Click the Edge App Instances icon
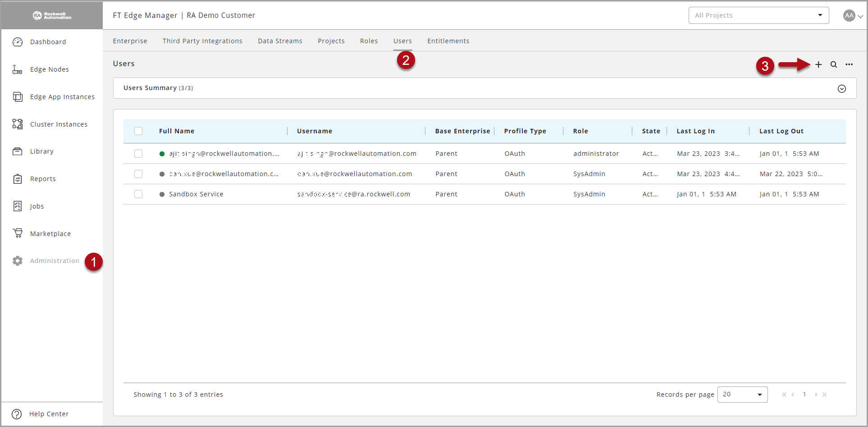 tap(18, 97)
